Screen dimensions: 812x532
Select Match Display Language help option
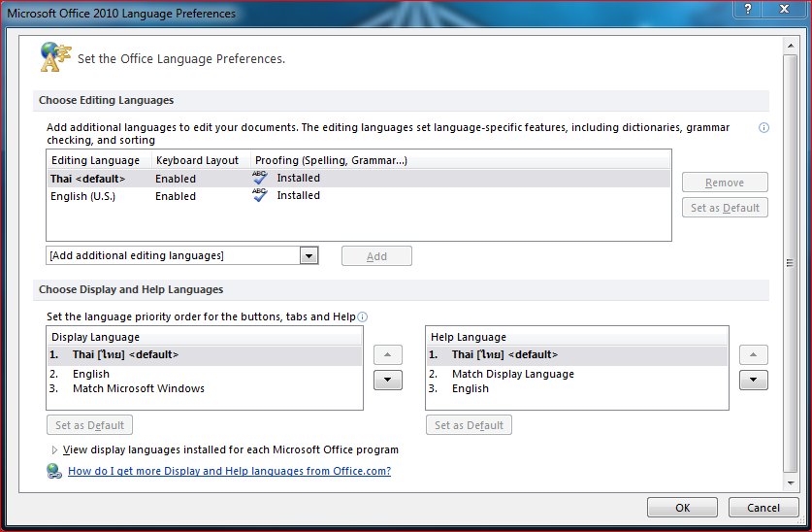point(577,374)
